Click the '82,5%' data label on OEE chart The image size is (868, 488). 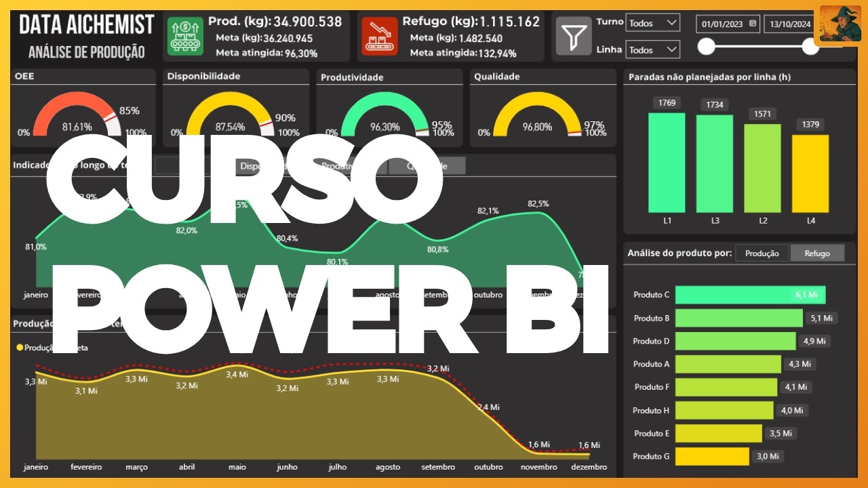click(538, 203)
